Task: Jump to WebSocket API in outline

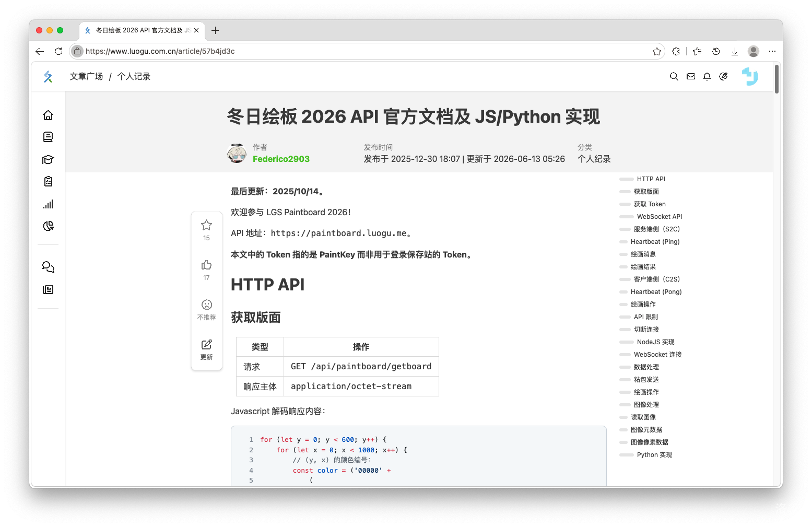Action: click(x=660, y=217)
